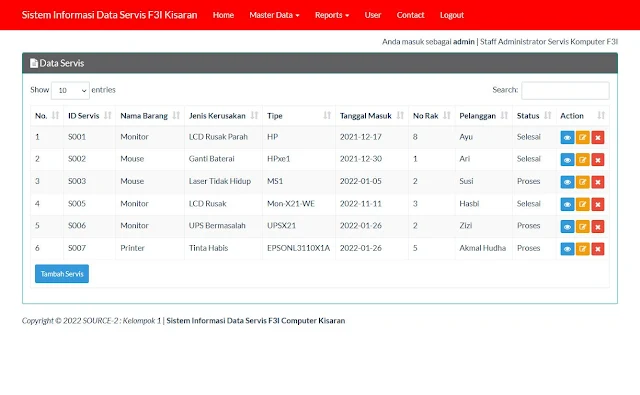Open the Contact page
Screen dimensions: 640x395
point(410,15)
